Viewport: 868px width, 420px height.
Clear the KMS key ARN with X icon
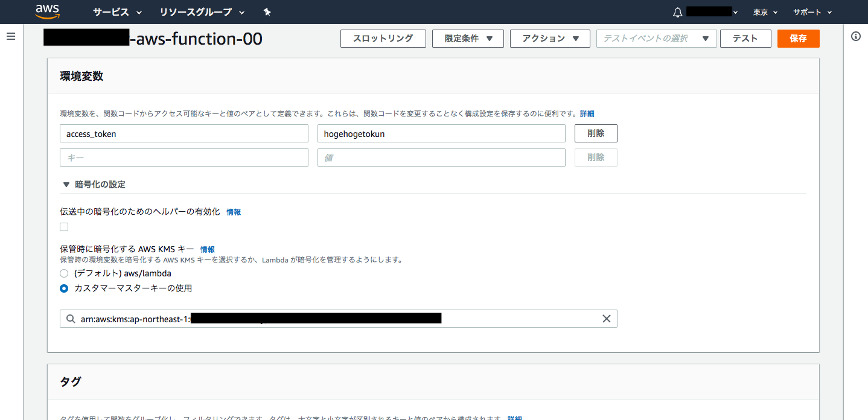pyautogui.click(x=607, y=319)
